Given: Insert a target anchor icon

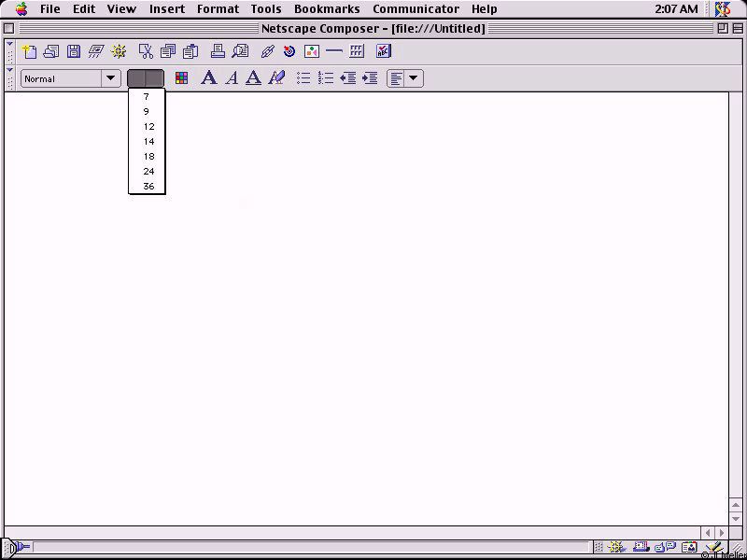Looking at the screenshot, I should point(289,51).
